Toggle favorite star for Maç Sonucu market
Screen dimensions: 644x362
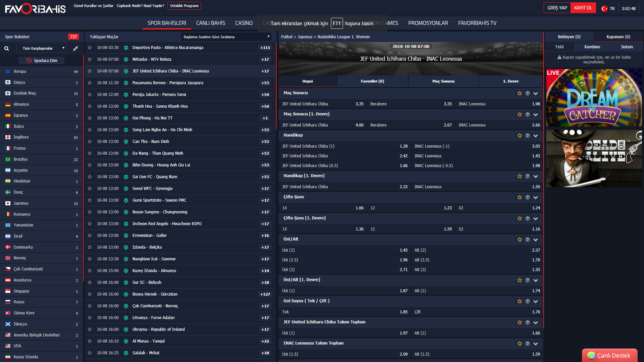click(x=519, y=93)
